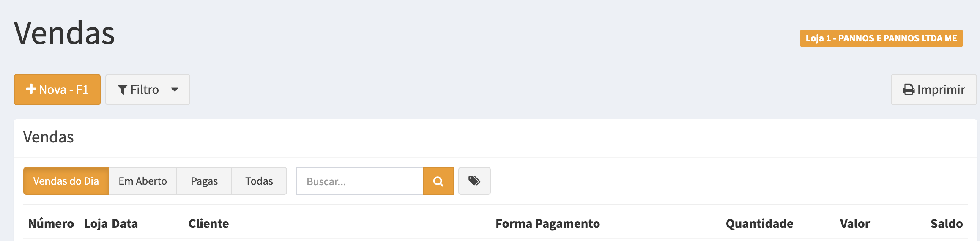Focus the Buscar search field
This screenshot has height=241, width=980.
[360, 181]
